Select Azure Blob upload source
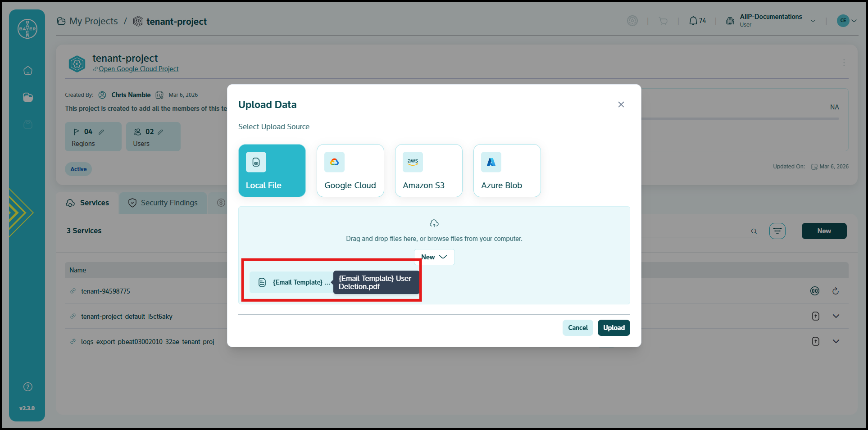 [x=507, y=170]
